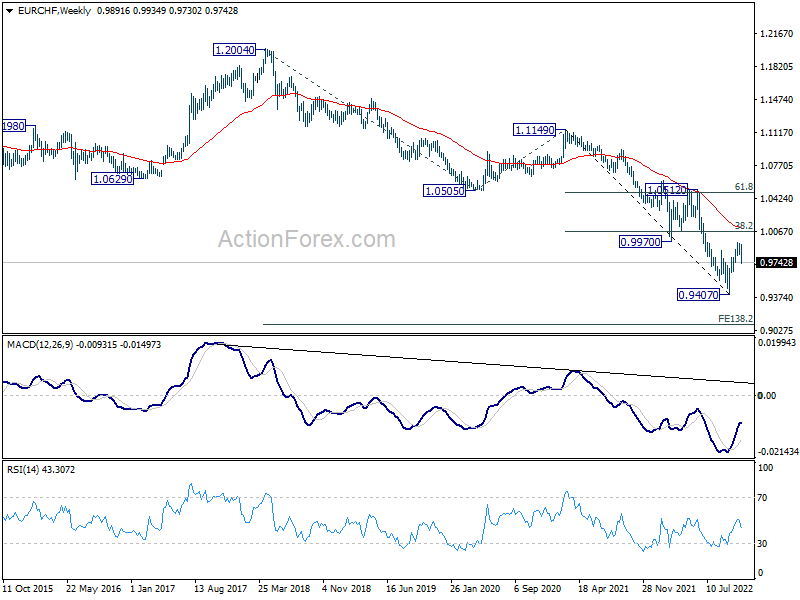Select the 1.20040 peak price label

235,50
